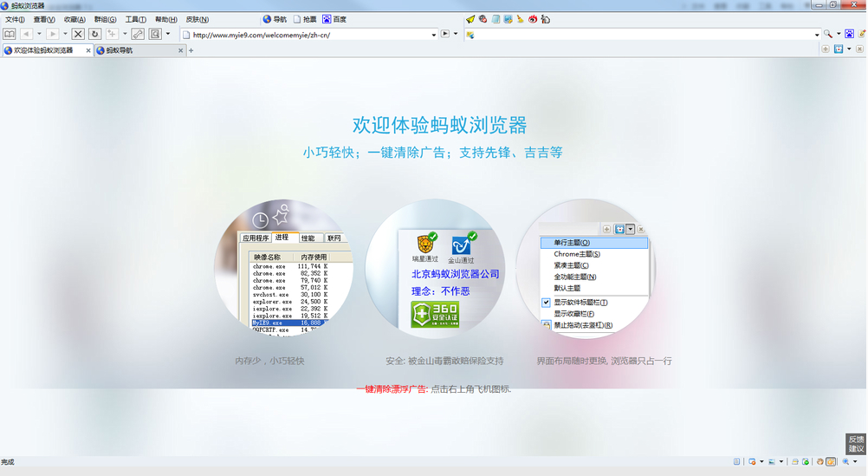Open the 群组(G) menu

[105, 19]
